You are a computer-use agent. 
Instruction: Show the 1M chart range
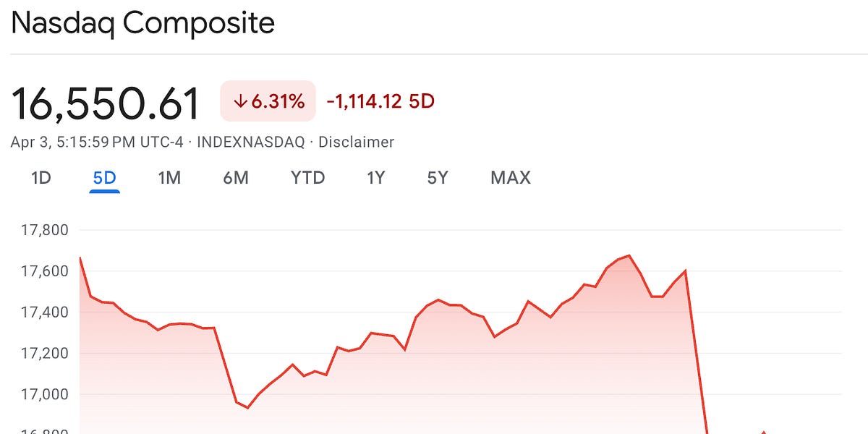click(169, 178)
